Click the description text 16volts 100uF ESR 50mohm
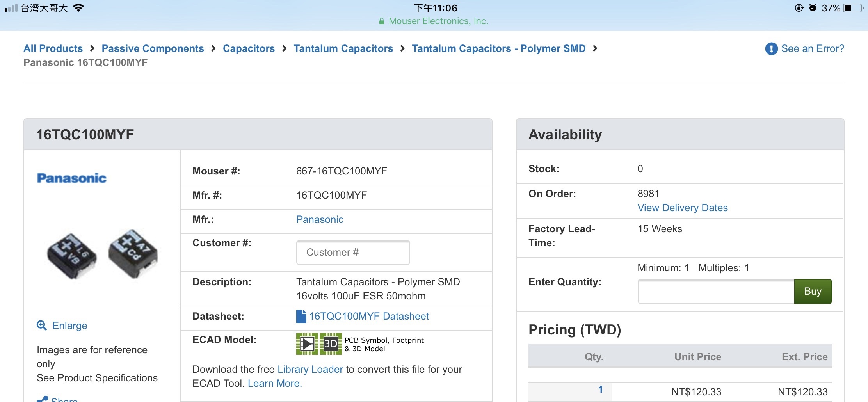 tap(361, 296)
